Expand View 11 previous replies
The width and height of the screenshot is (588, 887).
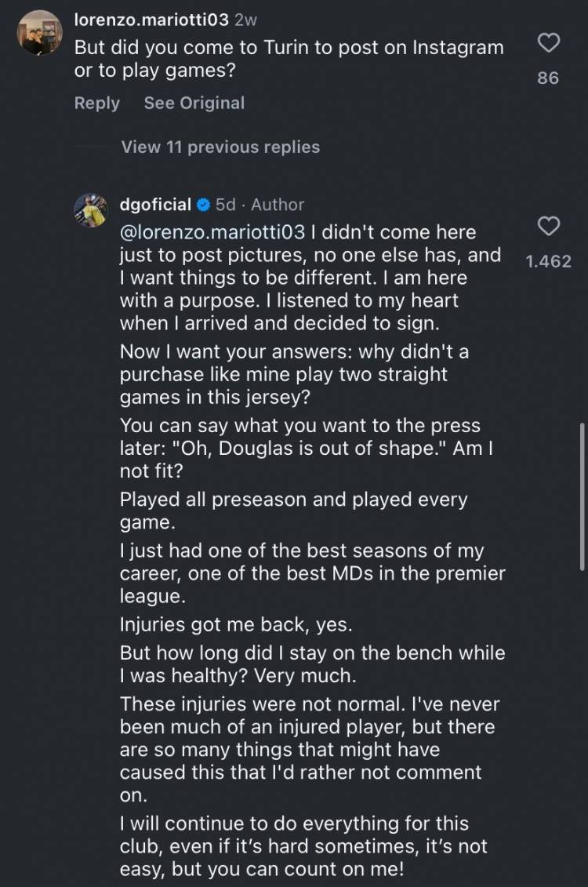point(220,147)
